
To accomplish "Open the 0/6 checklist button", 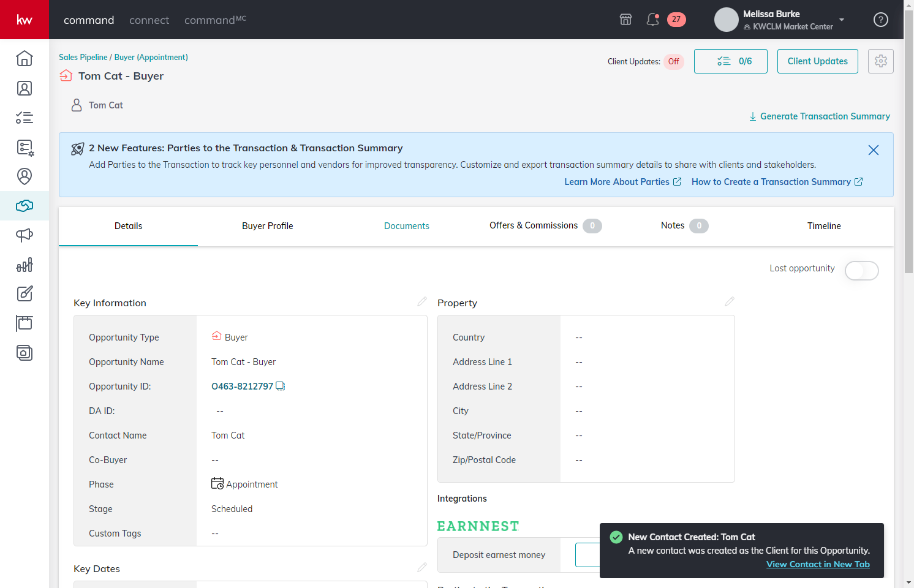I will click(731, 61).
